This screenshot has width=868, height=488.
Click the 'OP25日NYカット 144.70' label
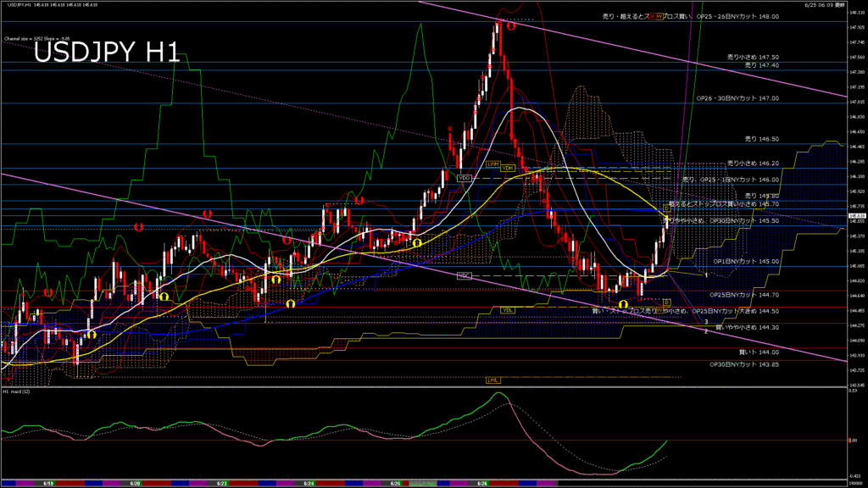[x=744, y=296]
